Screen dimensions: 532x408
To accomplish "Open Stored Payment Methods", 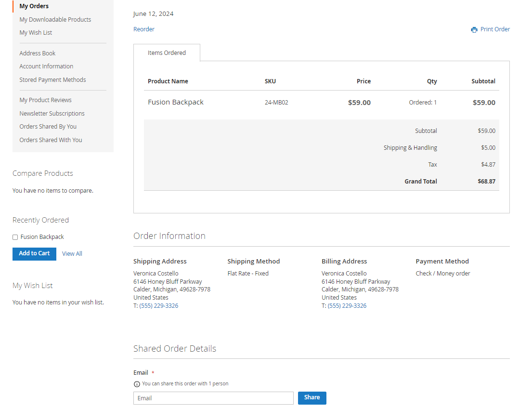I will point(52,80).
